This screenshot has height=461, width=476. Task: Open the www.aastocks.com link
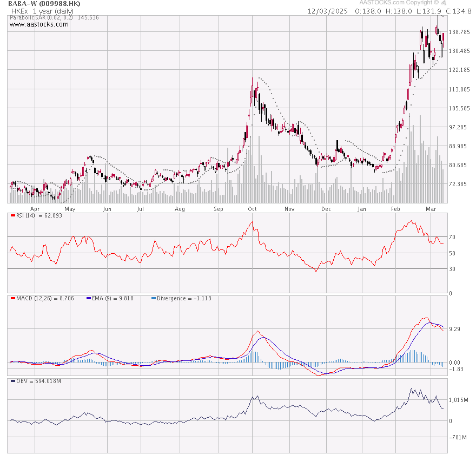point(39,24)
